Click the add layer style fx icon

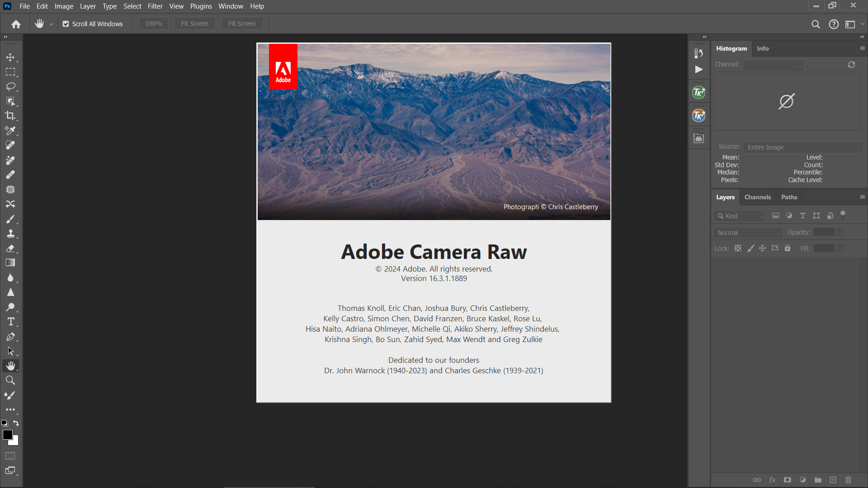772,480
